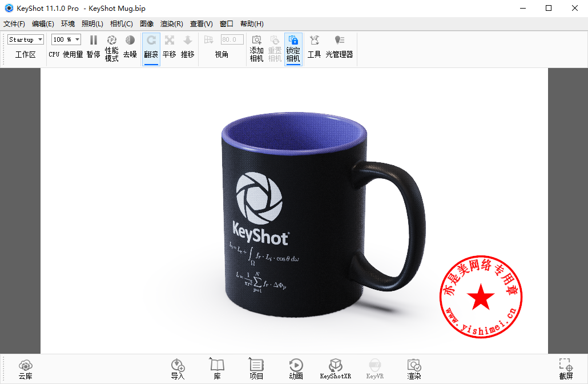Select the Pan (平移) camera tool
Screen dimensions: 588x384
pyautogui.click(x=170, y=47)
